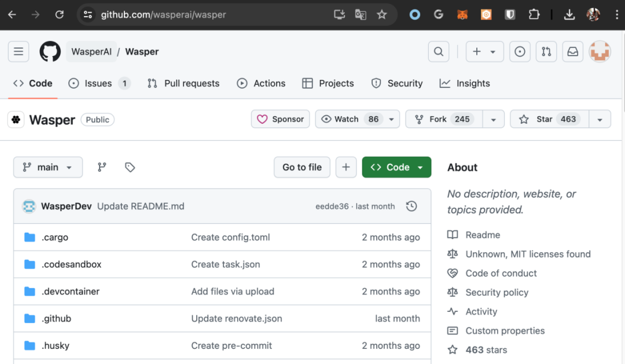This screenshot has height=364, width=625.
Task: Open the Insights tab
Action: click(x=465, y=83)
